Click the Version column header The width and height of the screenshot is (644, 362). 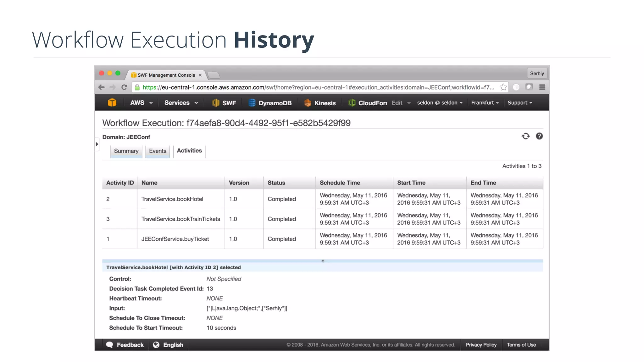(244, 183)
